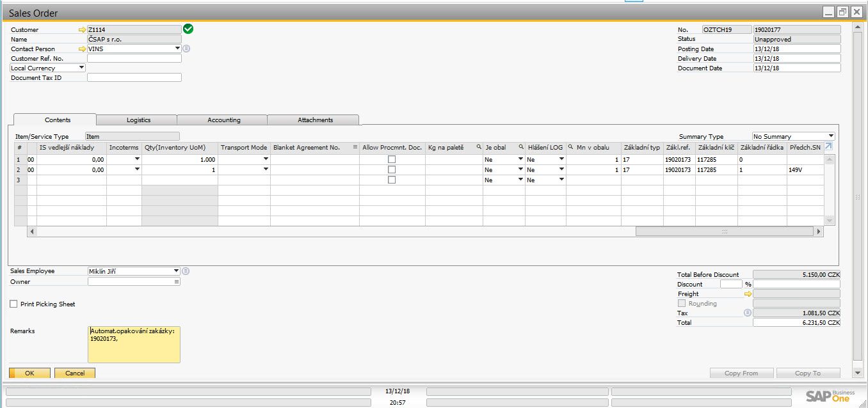Open the Tax details round icon
This screenshot has height=408, width=868.
point(748,313)
